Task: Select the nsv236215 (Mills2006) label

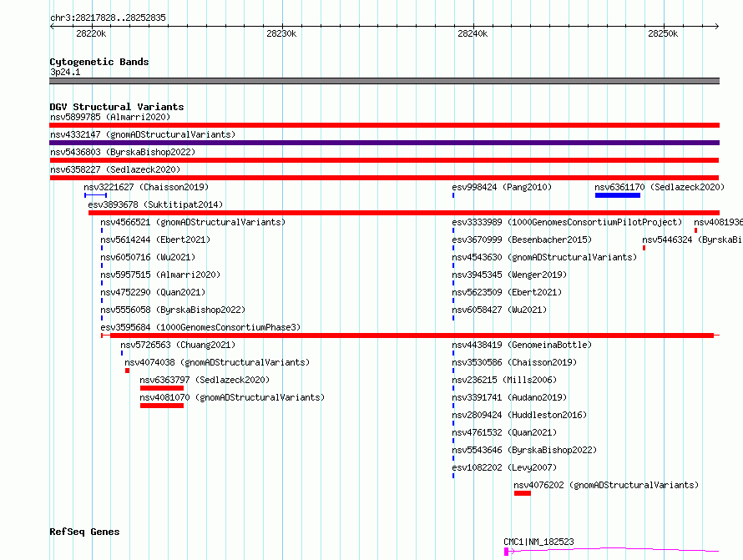Action: click(504, 380)
